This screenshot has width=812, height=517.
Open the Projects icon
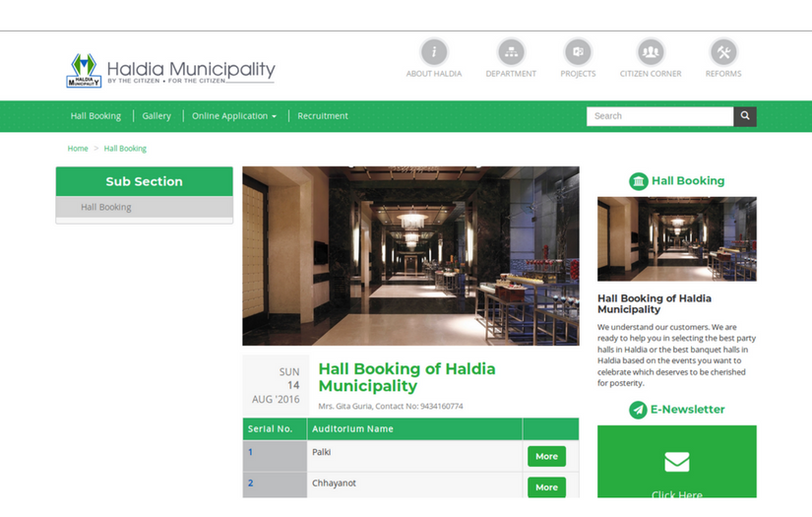(578, 52)
